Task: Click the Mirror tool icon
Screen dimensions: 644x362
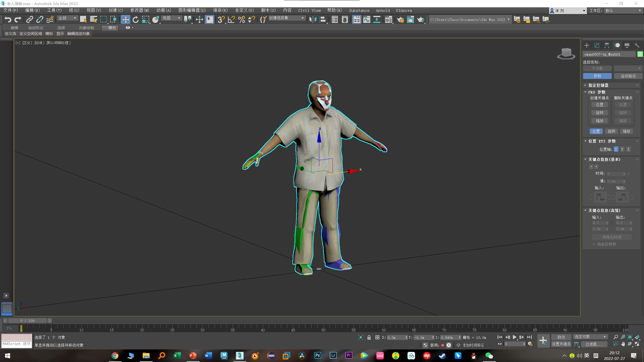Action: pyautogui.click(x=313, y=20)
